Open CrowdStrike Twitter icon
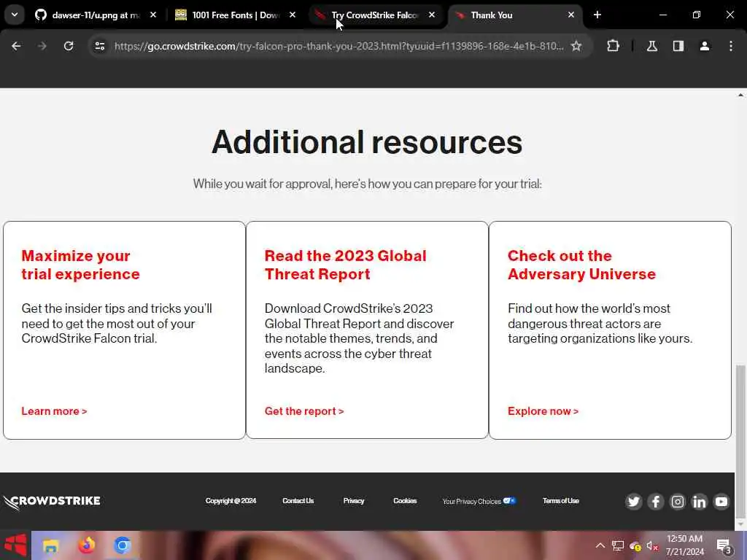Viewport: 747px width, 560px height. click(634, 502)
